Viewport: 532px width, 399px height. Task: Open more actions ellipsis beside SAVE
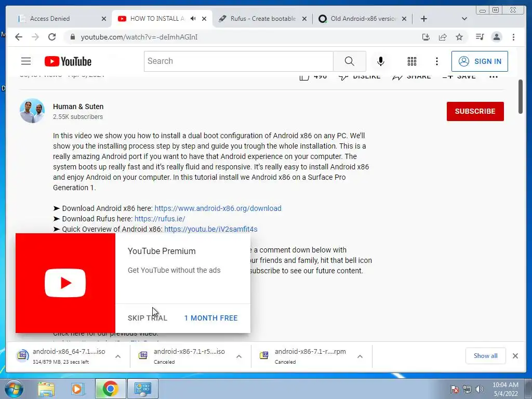[x=494, y=77]
